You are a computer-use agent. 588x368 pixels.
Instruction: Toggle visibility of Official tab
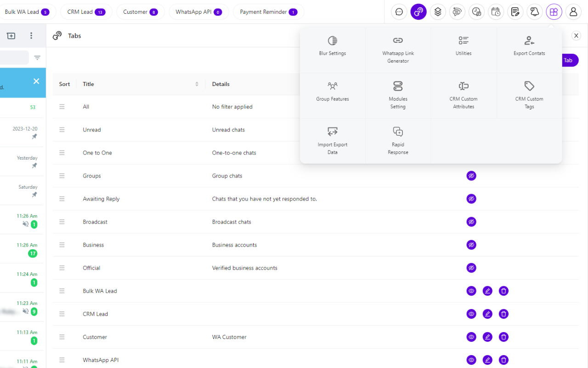point(471,268)
